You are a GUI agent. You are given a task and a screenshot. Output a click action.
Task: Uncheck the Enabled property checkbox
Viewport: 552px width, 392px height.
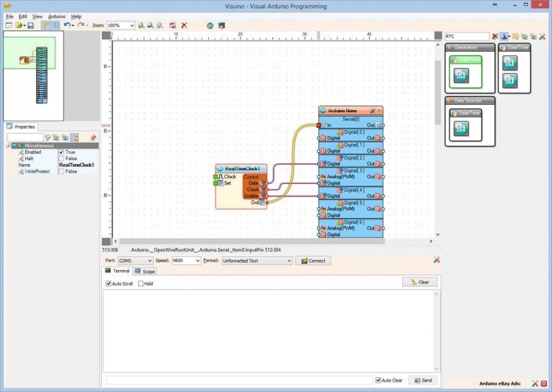tap(61, 152)
